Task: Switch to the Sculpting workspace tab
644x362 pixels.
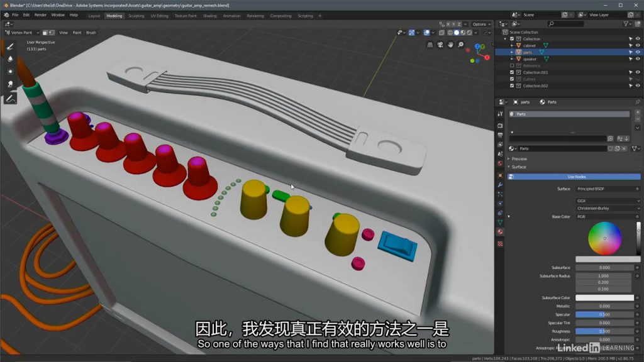Action: click(136, 15)
